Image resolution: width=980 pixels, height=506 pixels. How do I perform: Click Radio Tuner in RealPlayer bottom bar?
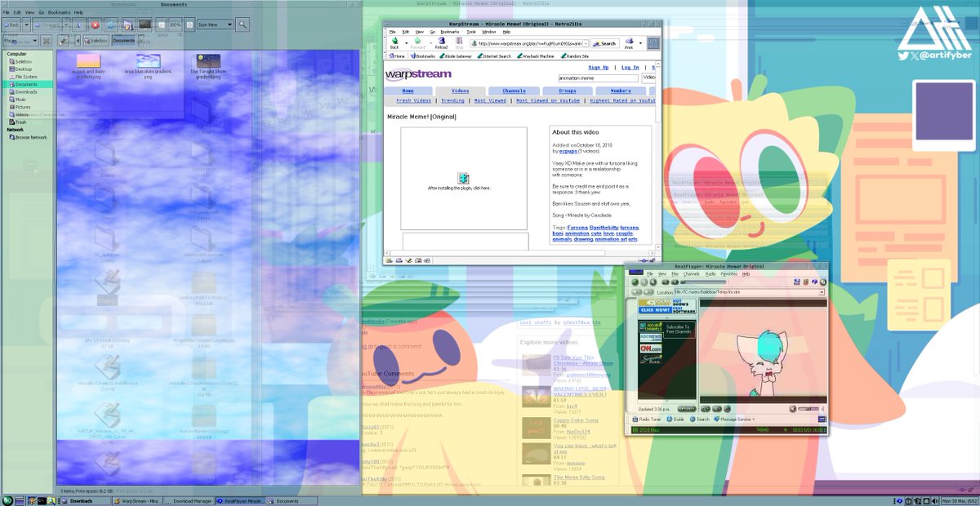[646, 419]
